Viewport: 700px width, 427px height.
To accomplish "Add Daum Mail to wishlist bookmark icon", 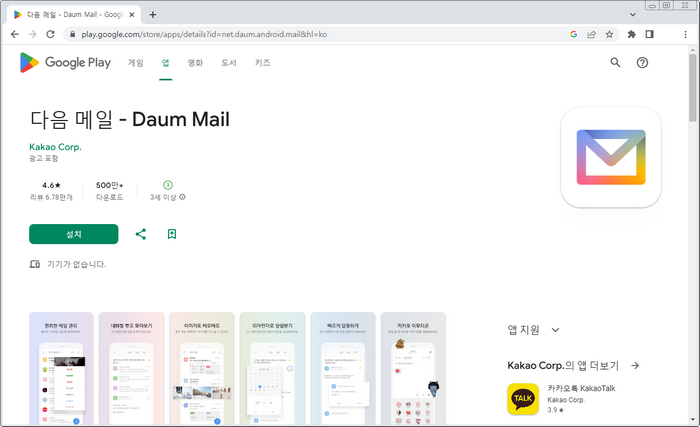I will (172, 234).
